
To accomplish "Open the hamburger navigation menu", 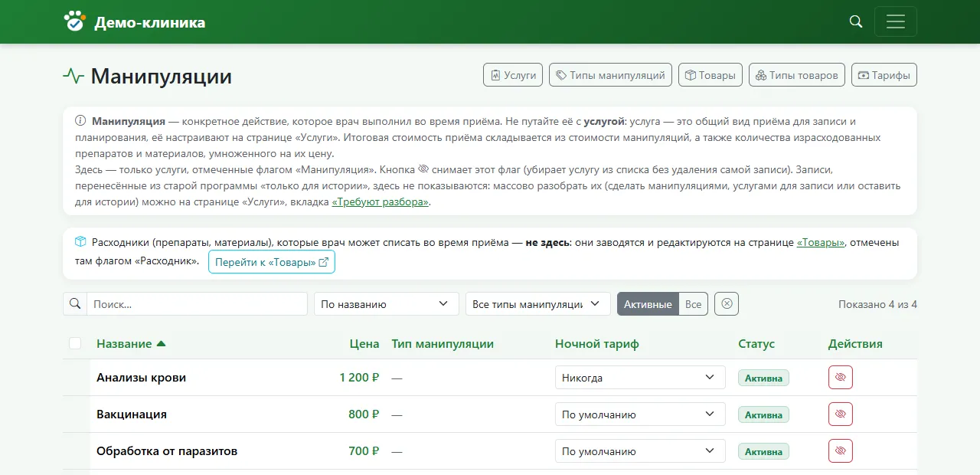I will tap(896, 21).
